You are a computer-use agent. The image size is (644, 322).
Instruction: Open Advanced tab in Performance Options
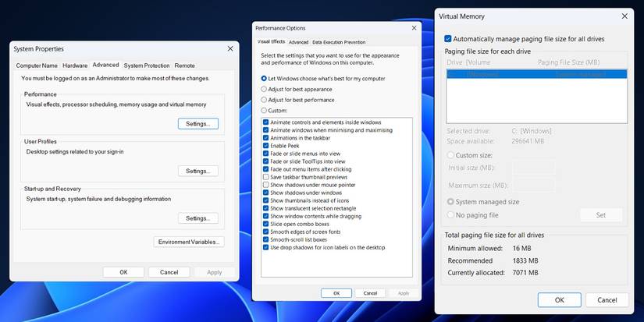pos(299,42)
